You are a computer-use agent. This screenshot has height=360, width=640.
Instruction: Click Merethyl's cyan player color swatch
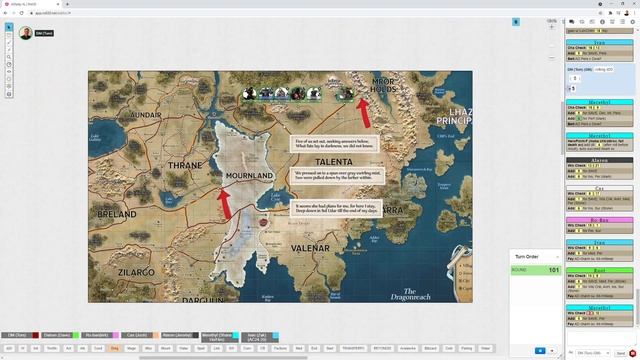[x=236, y=335]
